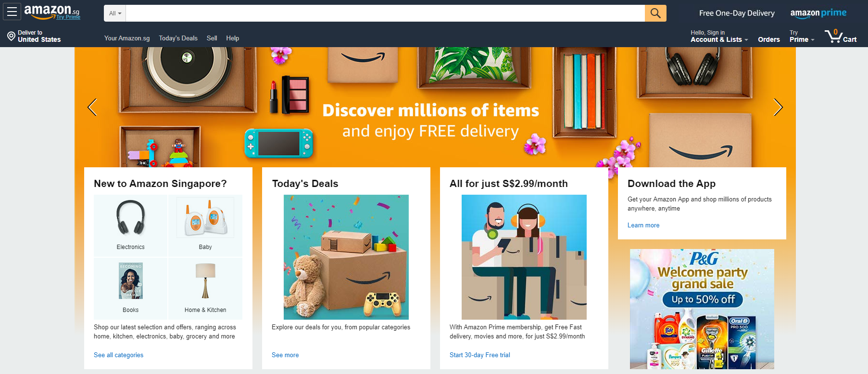Click the See all categories link
The width and height of the screenshot is (868, 374).
tap(118, 355)
